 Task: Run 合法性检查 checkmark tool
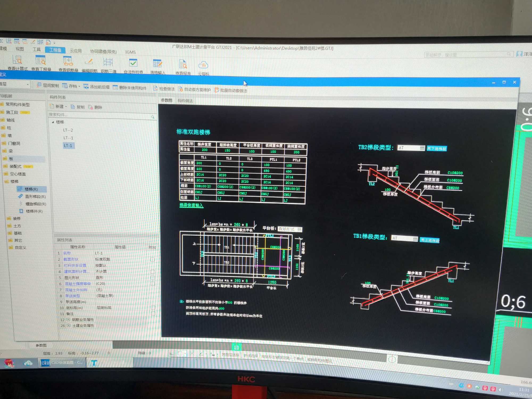click(x=133, y=66)
